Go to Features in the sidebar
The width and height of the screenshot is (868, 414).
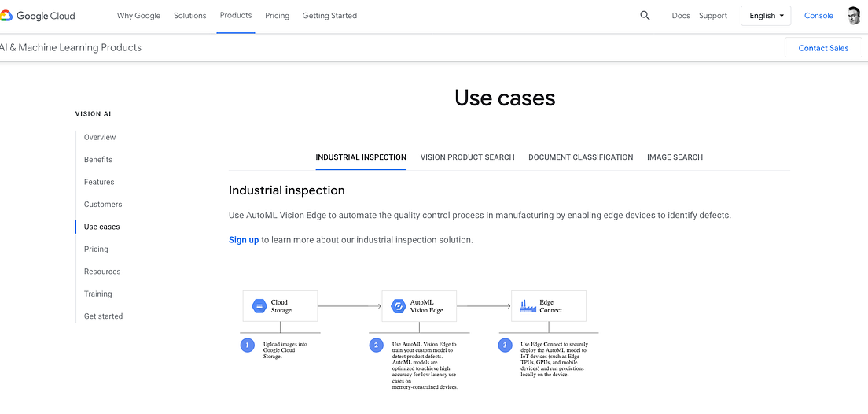click(x=99, y=182)
